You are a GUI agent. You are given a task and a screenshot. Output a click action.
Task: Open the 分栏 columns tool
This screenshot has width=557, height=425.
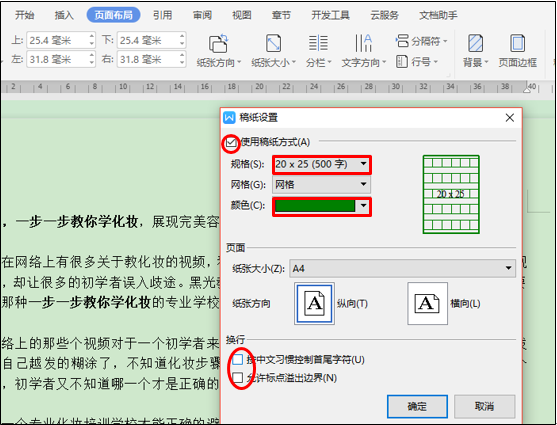(318, 51)
